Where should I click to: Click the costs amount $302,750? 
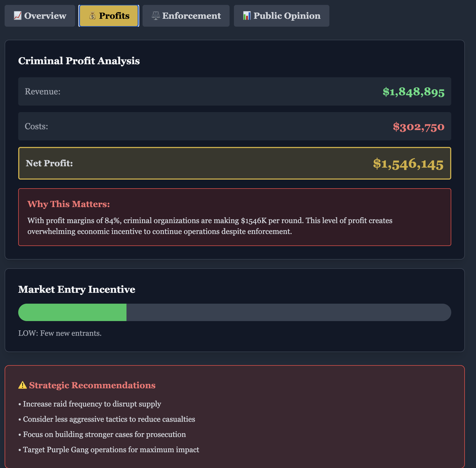tap(418, 127)
